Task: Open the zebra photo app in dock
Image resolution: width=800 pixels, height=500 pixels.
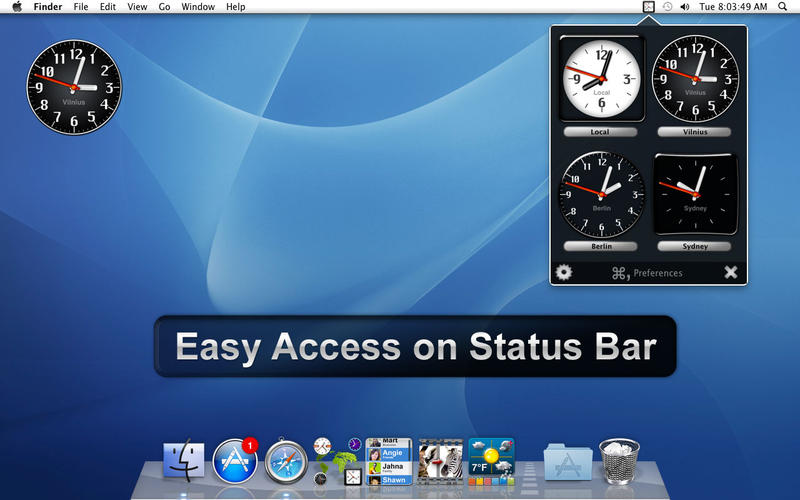Action: pos(440,460)
